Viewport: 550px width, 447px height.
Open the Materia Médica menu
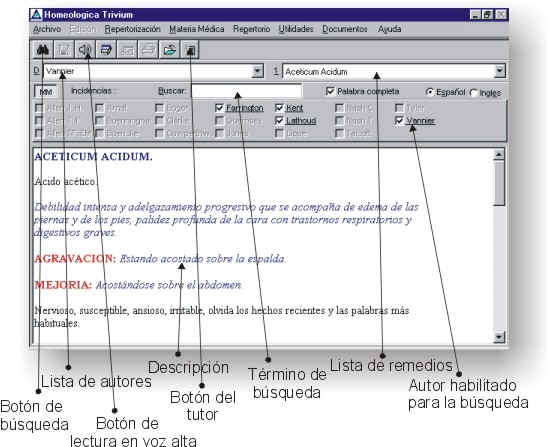tap(196, 29)
